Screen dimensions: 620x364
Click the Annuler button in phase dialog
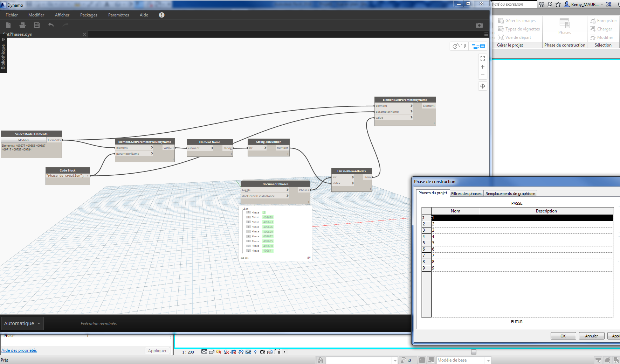pos(591,336)
